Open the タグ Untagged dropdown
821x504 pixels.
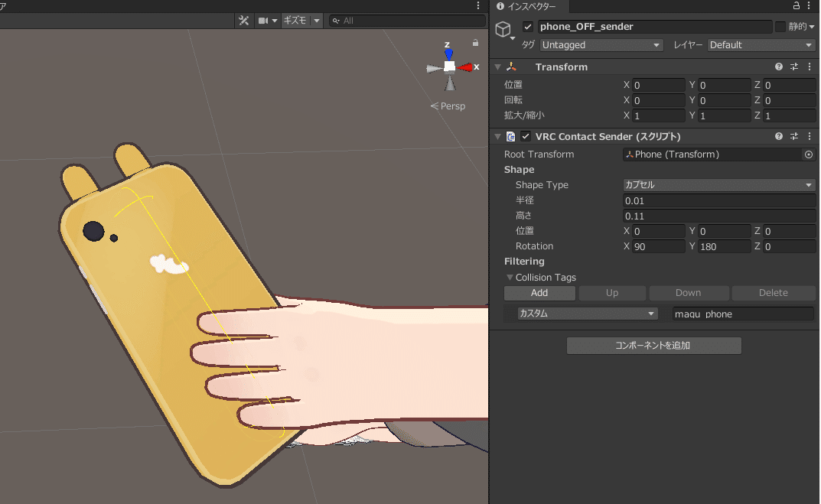pos(601,45)
